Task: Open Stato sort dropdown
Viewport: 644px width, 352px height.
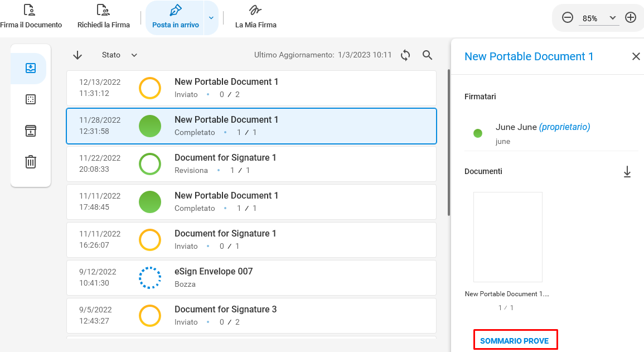Action: (x=119, y=55)
